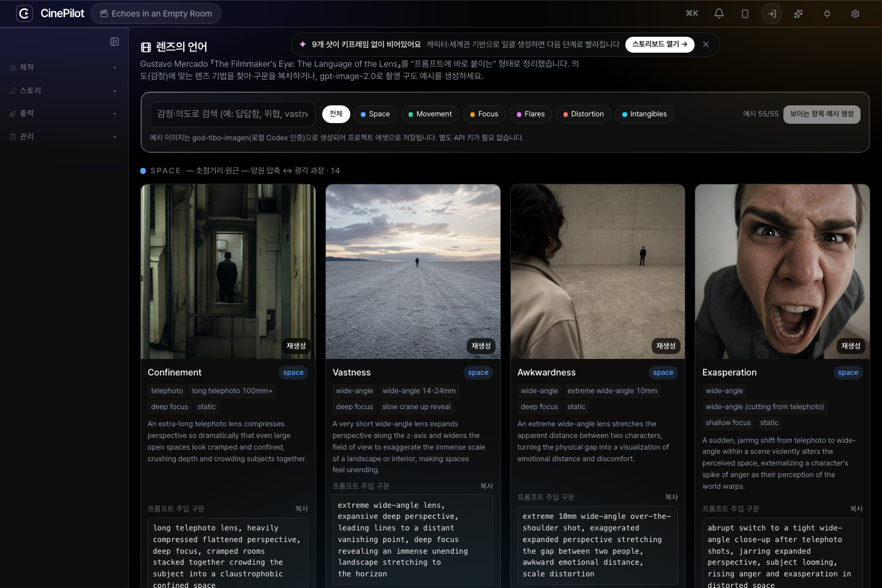Toggle the Movement filter chip
Viewport: 882px width, 588px height.
429,114
